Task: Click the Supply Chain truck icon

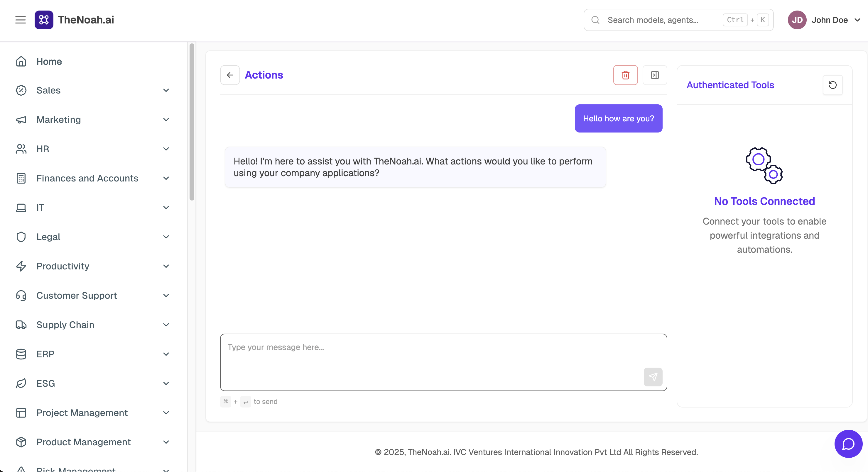Action: pyautogui.click(x=21, y=325)
